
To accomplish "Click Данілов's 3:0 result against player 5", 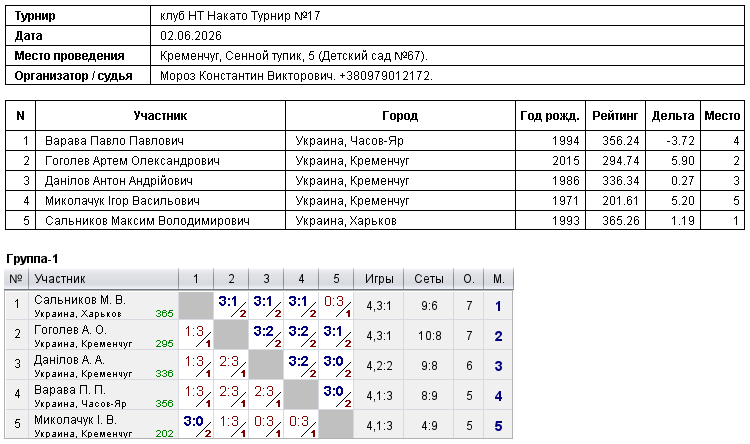I will (x=333, y=361).
